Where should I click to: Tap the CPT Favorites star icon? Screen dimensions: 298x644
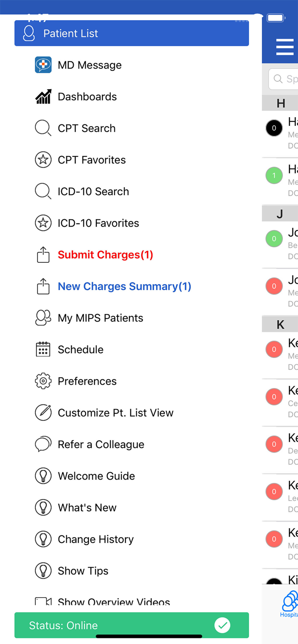[43, 160]
